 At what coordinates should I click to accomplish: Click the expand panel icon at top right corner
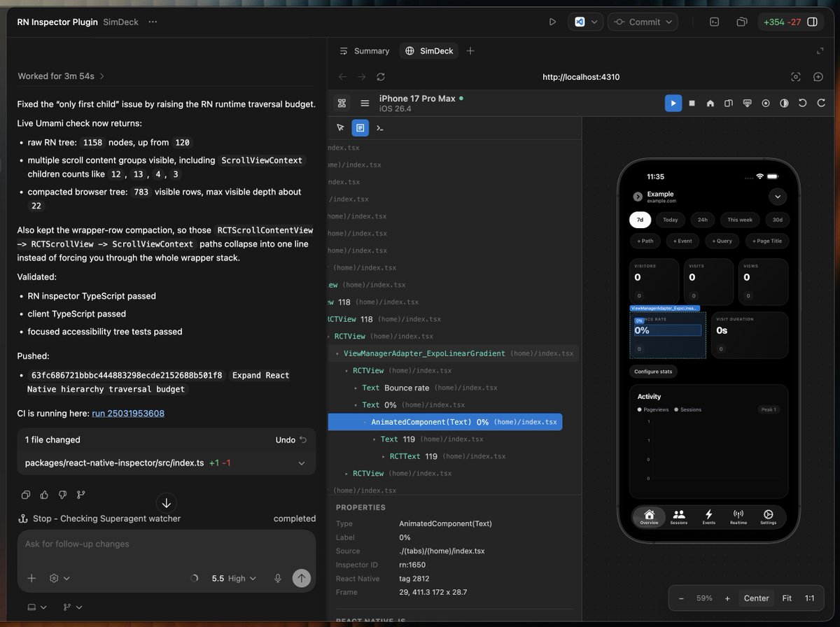(x=820, y=51)
